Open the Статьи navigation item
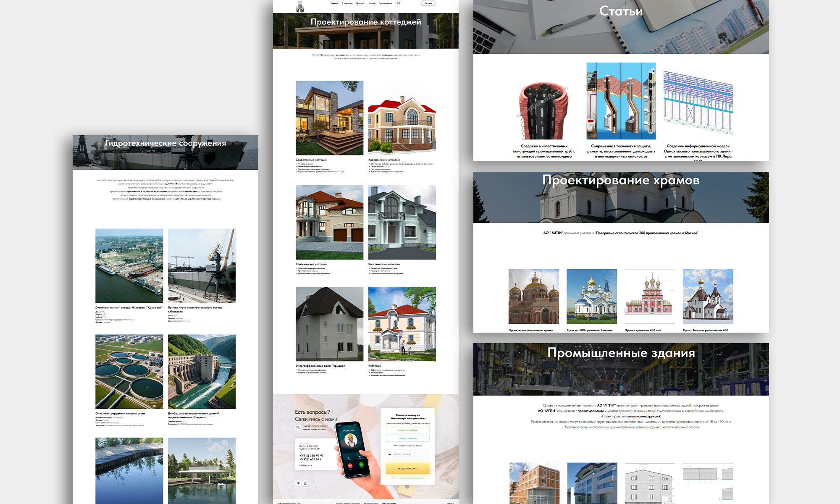Viewport: 840px width, 504px height. [372, 3]
